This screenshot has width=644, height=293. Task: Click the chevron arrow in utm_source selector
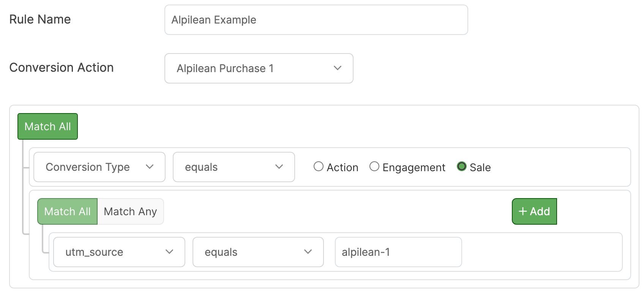(169, 252)
